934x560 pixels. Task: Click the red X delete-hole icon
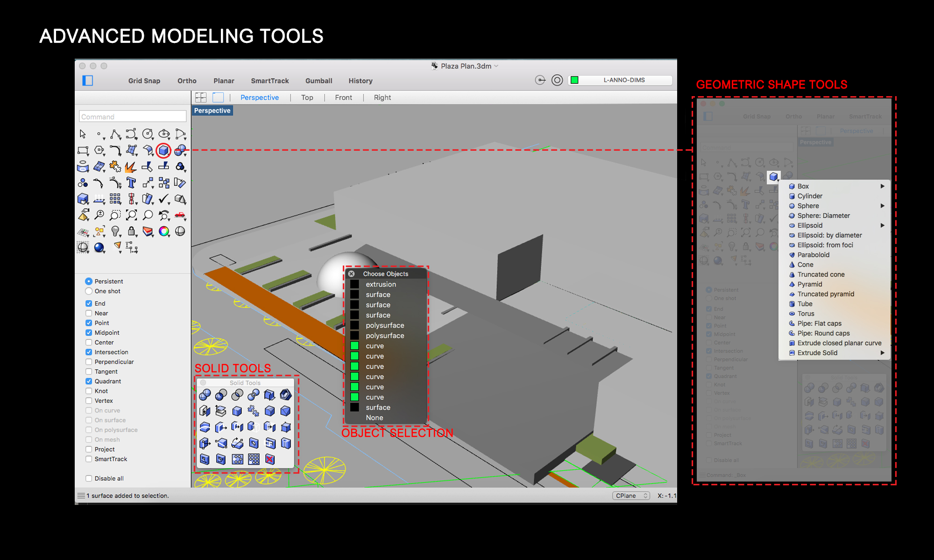(270, 459)
